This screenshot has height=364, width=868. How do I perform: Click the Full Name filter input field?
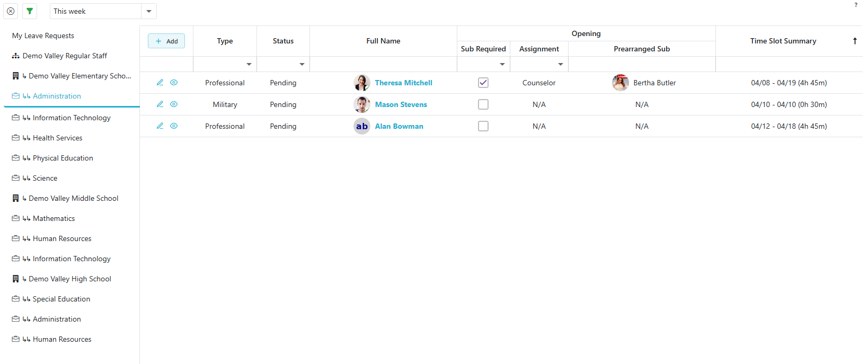[x=383, y=64]
